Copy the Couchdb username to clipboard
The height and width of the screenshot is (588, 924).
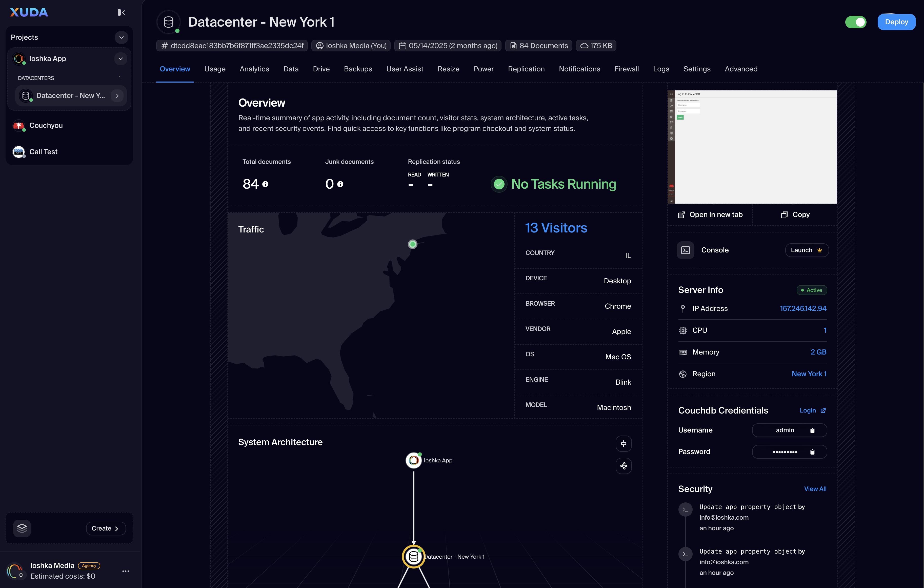[812, 430]
